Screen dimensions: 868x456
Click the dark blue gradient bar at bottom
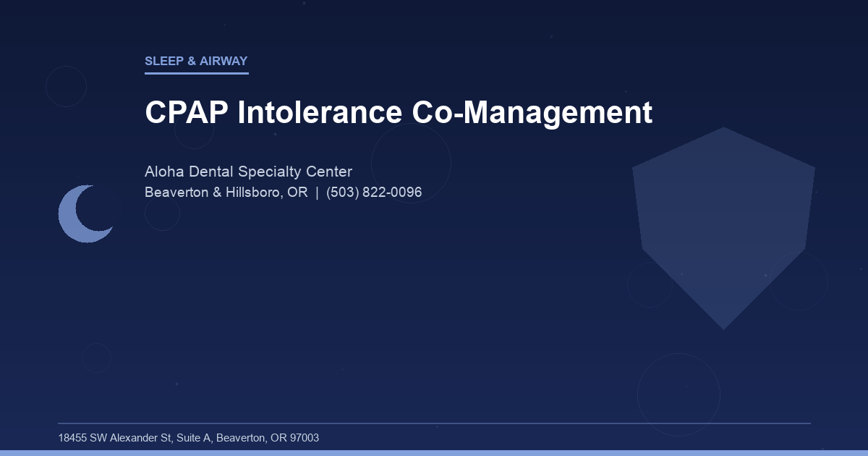(434, 453)
